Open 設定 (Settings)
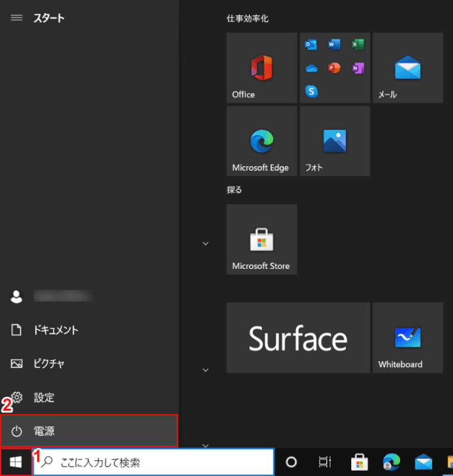The height and width of the screenshot is (476, 453). pyautogui.click(x=89, y=397)
